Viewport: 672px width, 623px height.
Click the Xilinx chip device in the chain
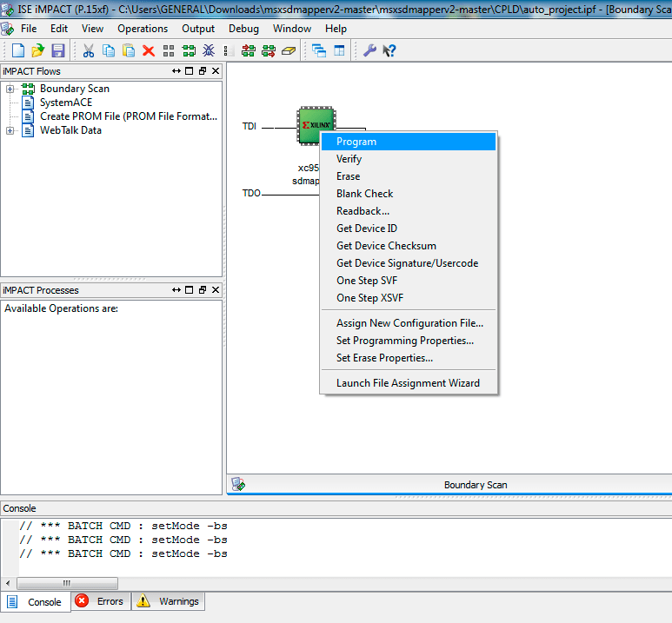[x=316, y=124]
